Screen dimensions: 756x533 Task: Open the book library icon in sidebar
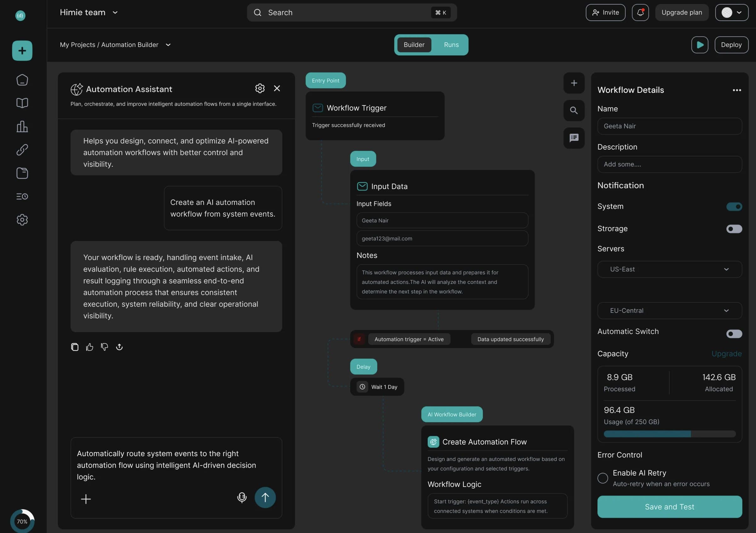coord(22,103)
